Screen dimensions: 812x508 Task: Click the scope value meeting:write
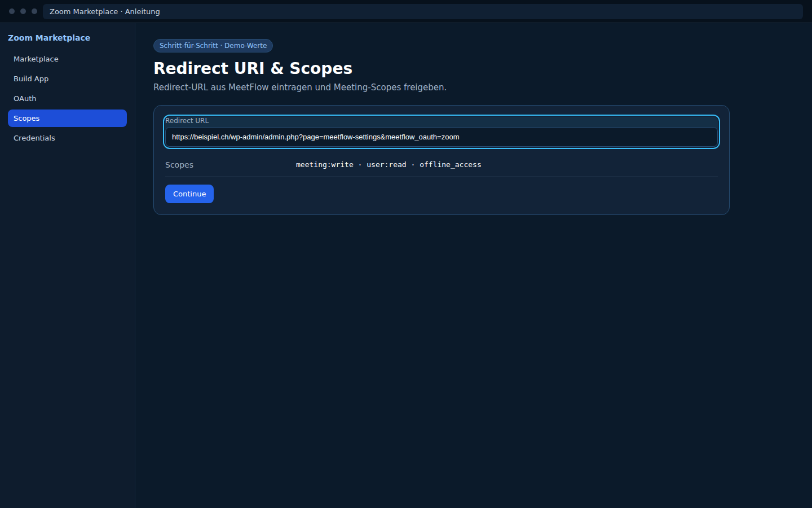click(x=325, y=165)
